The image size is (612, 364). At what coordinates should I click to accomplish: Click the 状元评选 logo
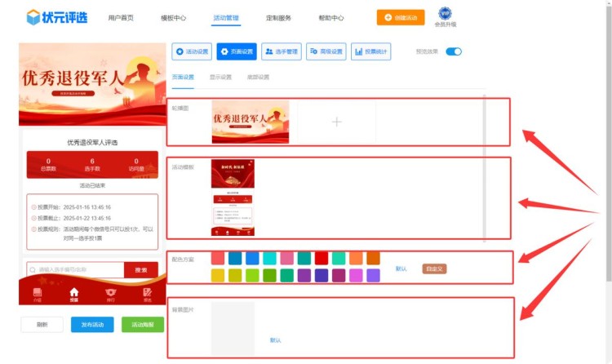pos(57,17)
